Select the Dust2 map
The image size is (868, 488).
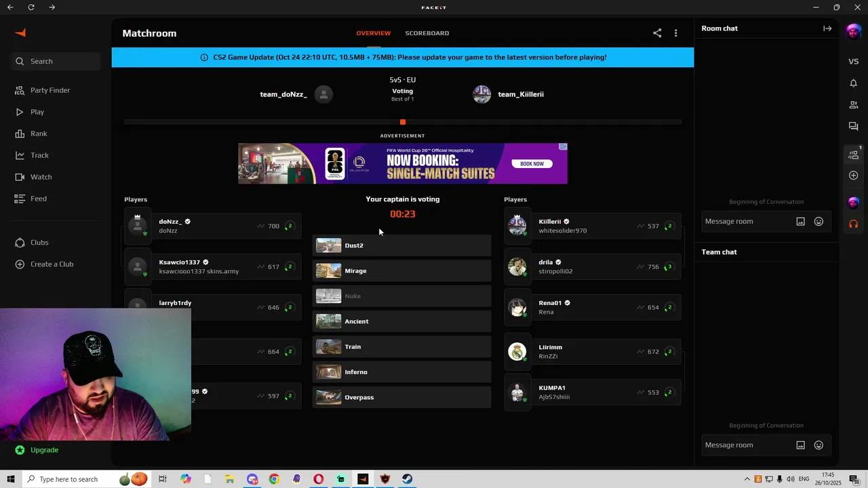tap(401, 245)
